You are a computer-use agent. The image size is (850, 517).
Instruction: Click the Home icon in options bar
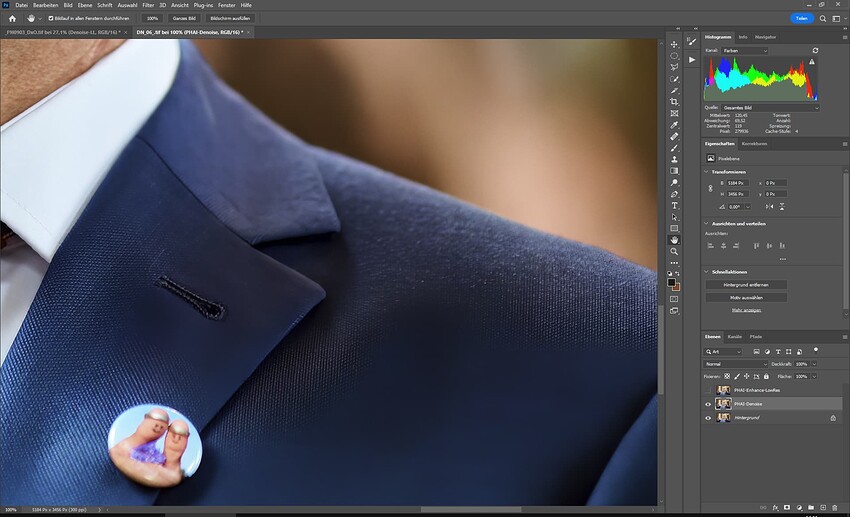click(x=12, y=18)
